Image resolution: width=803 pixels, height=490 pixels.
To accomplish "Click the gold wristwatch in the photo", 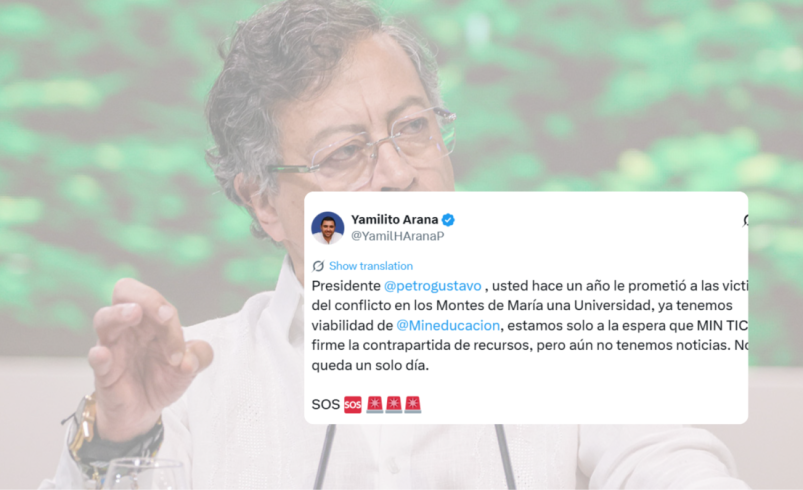I will pyautogui.click(x=82, y=428).
